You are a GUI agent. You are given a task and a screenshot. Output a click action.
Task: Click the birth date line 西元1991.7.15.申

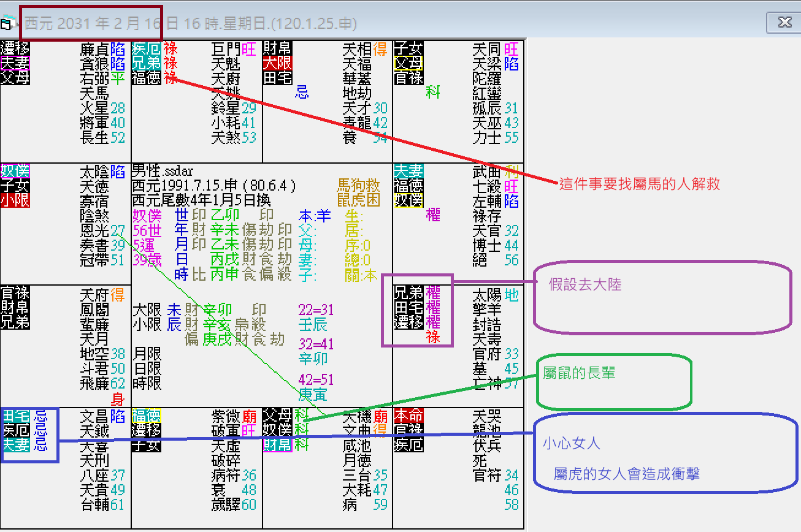pyautogui.click(x=215, y=186)
